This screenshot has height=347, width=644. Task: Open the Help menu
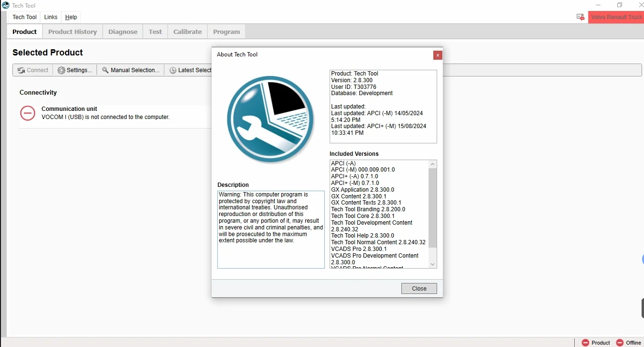(x=71, y=17)
